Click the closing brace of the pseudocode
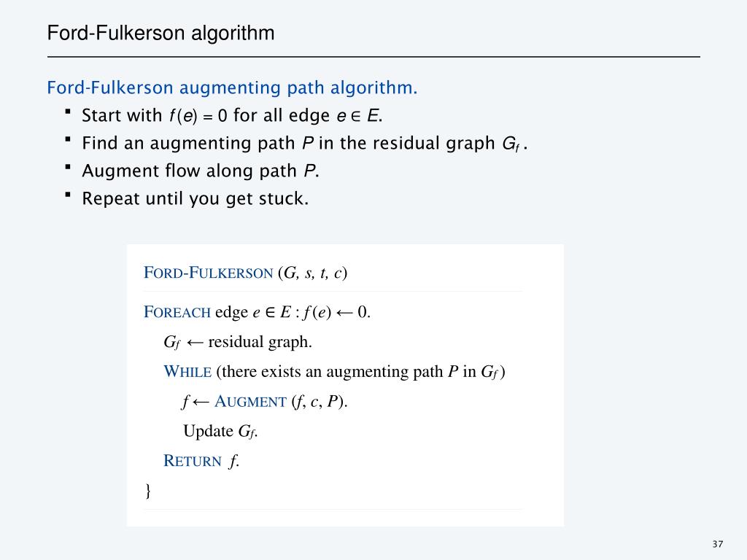The width and height of the screenshot is (747, 560). pyautogui.click(x=148, y=491)
